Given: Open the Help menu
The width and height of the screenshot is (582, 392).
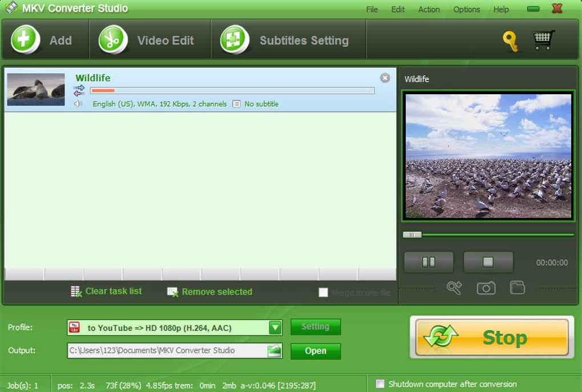Looking at the screenshot, I should tap(501, 9).
